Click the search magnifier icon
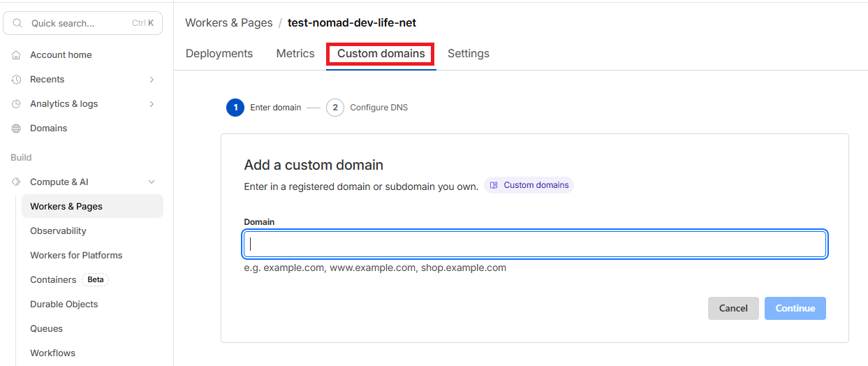 click(17, 23)
